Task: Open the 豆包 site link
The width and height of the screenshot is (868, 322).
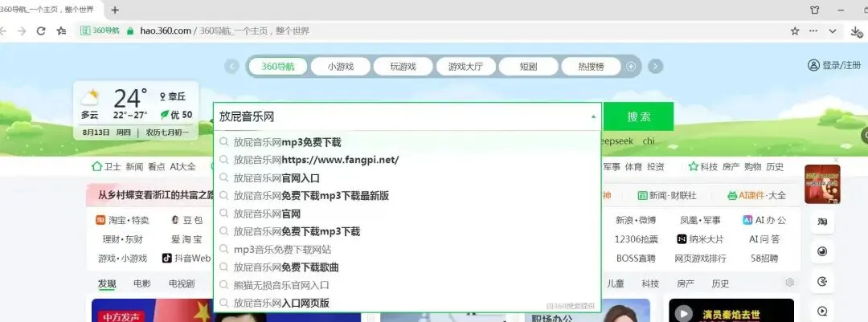Action: point(186,220)
